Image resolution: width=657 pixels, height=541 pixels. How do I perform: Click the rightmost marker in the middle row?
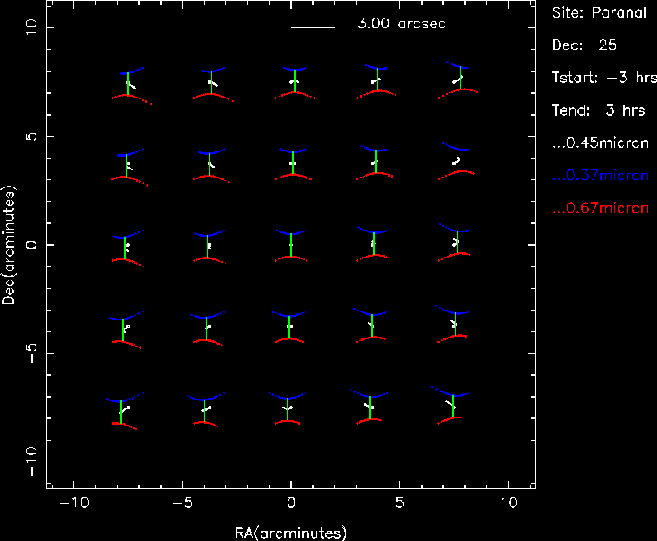455,243
